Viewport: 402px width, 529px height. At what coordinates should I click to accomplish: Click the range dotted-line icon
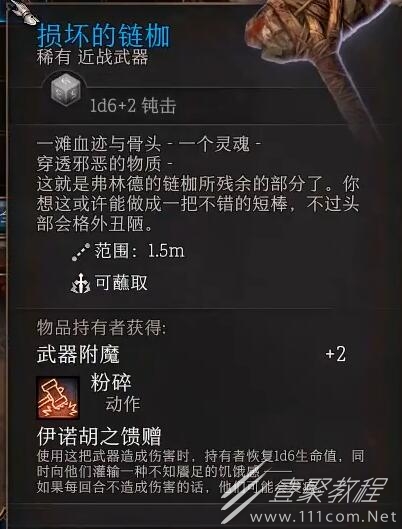click(81, 252)
